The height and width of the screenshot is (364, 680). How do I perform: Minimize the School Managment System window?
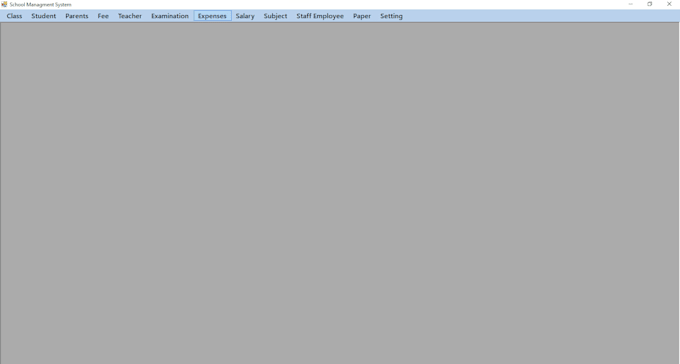[631, 4]
